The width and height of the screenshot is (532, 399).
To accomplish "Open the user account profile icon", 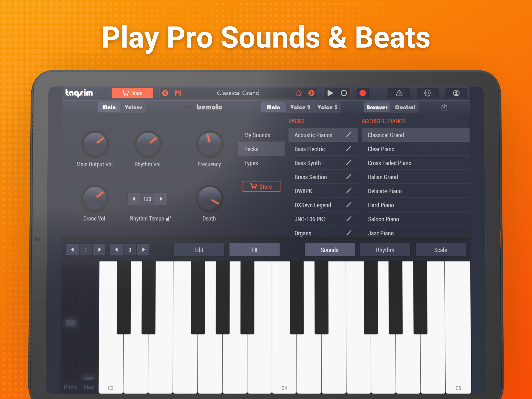I will (456, 93).
